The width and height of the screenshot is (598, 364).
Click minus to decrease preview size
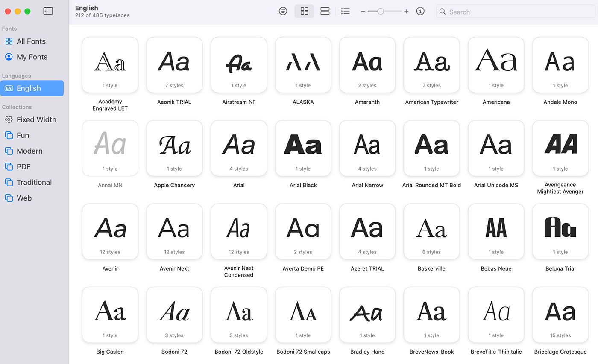tap(363, 12)
